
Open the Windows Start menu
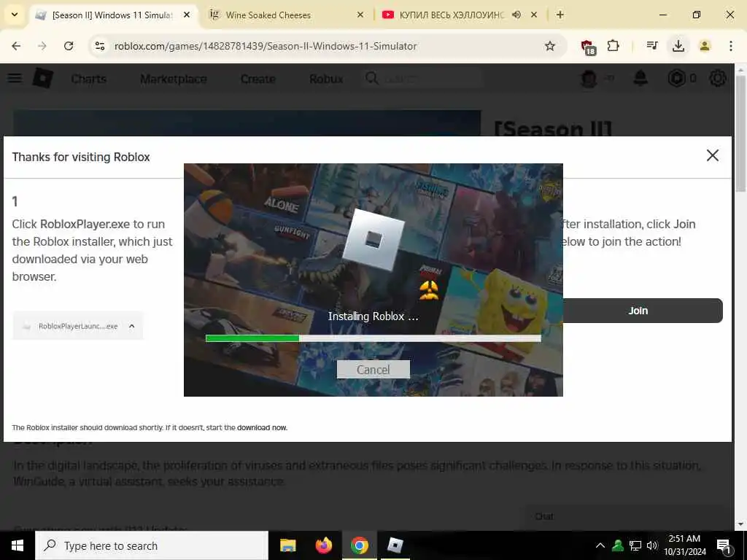18,545
